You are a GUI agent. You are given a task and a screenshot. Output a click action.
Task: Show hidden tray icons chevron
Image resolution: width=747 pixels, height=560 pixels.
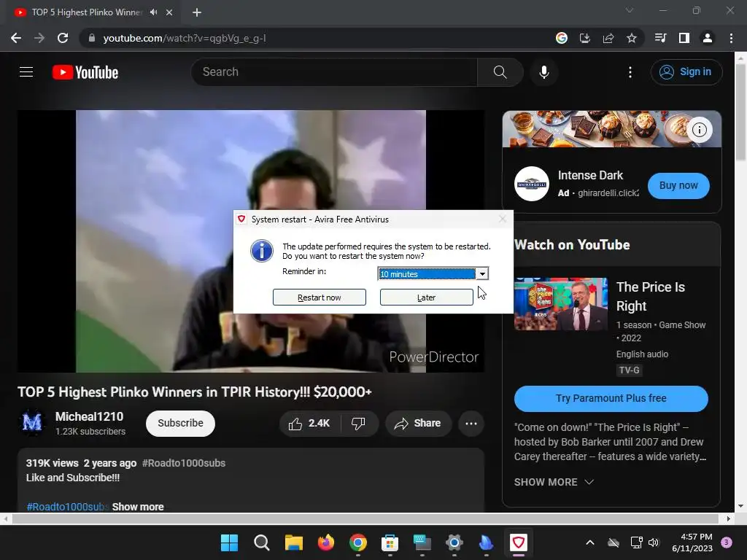(x=589, y=542)
